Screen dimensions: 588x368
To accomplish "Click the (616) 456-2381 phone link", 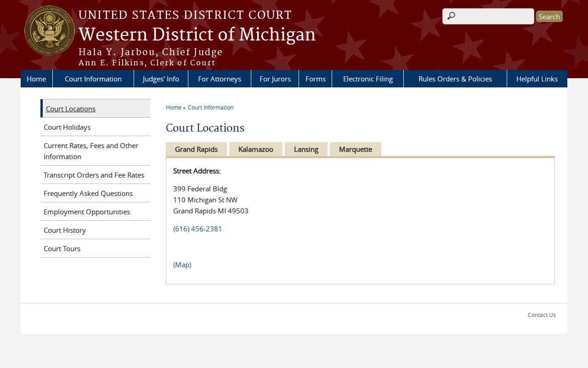I will [198, 229].
